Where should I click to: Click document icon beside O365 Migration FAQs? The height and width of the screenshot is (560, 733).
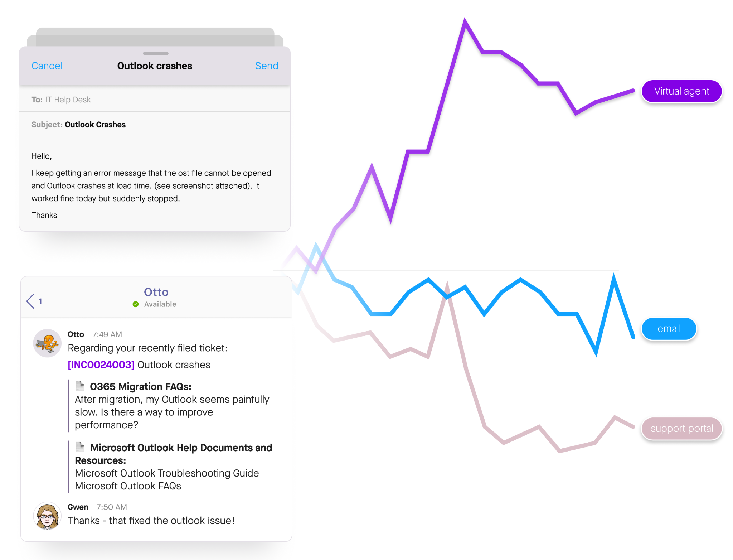point(80,386)
